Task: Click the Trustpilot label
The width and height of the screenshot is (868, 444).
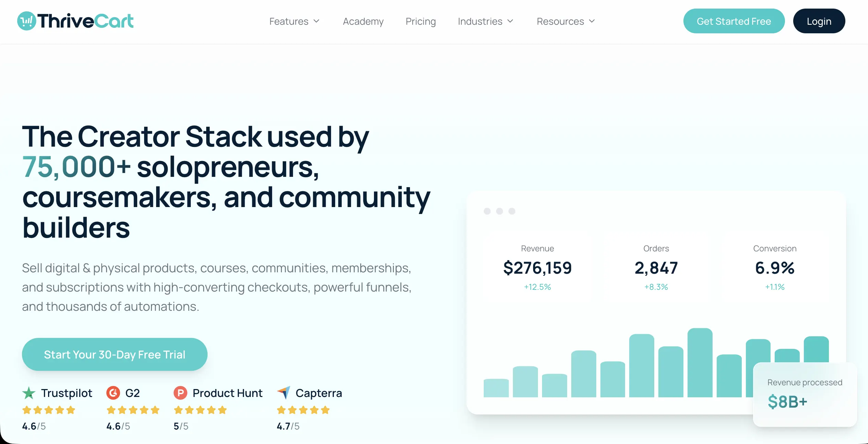Action: 67,393
